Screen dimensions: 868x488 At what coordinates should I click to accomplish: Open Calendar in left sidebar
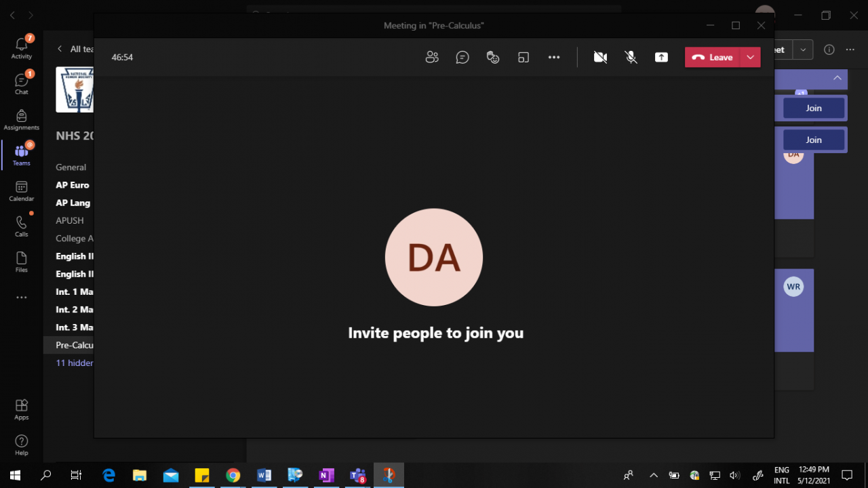click(x=22, y=191)
